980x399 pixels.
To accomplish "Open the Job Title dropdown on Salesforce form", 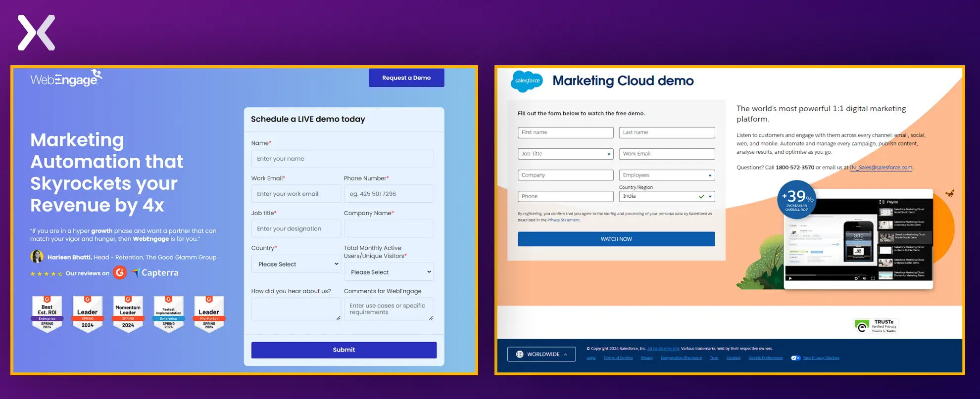I will (566, 154).
